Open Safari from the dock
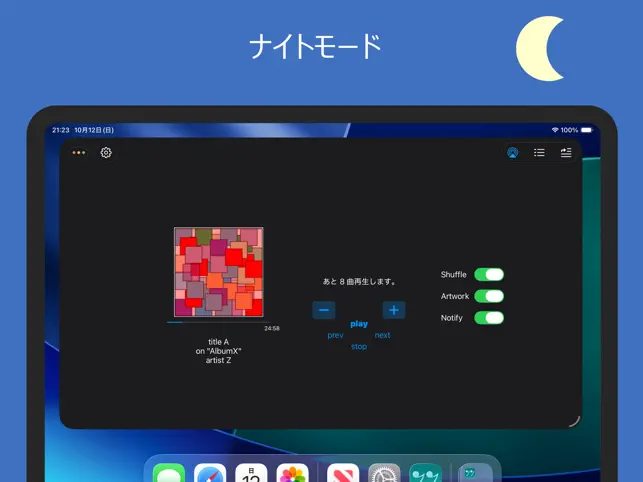Image resolution: width=643 pixels, height=482 pixels. click(210, 473)
